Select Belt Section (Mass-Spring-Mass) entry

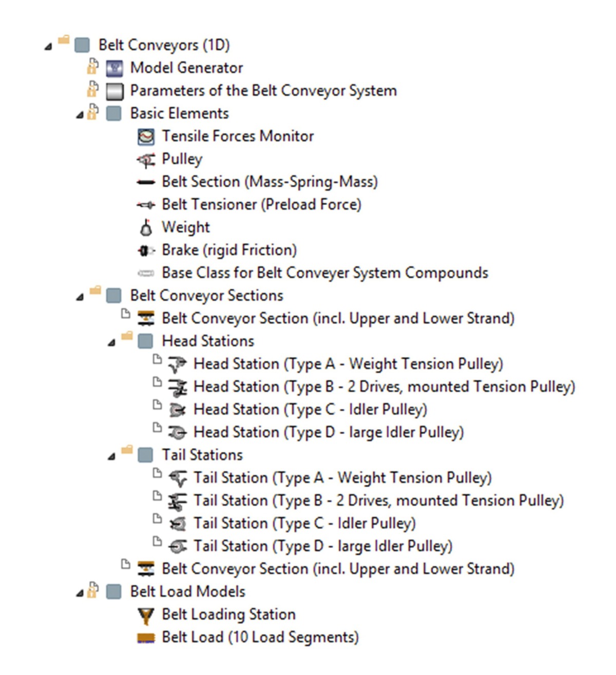pos(270,182)
